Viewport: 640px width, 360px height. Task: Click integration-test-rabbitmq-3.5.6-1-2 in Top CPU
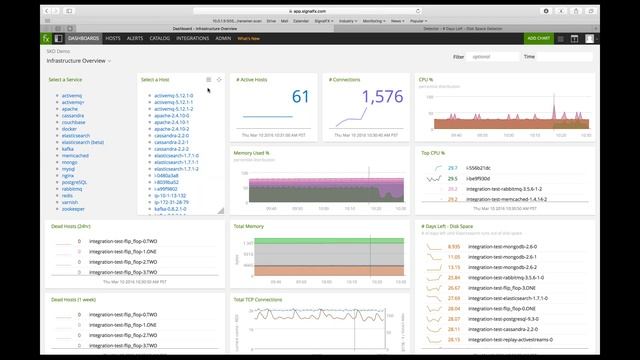coord(504,189)
